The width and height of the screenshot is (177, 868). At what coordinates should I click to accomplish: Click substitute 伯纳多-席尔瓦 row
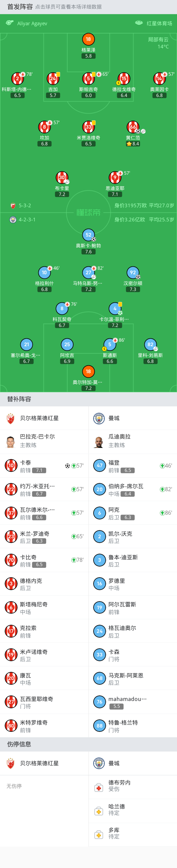click(x=133, y=489)
